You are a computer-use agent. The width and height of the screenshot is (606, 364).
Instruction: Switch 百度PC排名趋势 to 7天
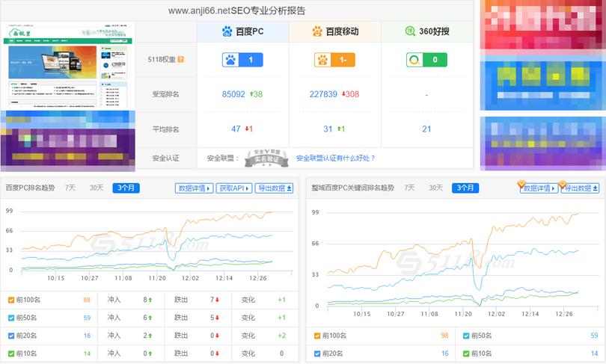(70, 188)
